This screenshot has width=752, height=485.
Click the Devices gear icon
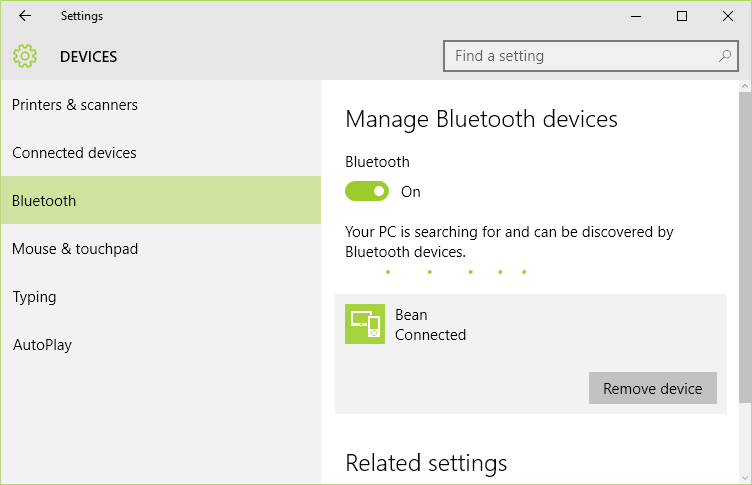pyautogui.click(x=25, y=56)
